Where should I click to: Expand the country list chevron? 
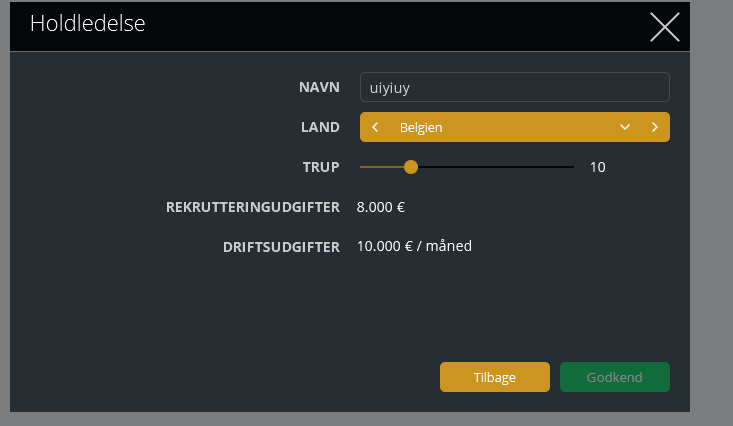[625, 127]
